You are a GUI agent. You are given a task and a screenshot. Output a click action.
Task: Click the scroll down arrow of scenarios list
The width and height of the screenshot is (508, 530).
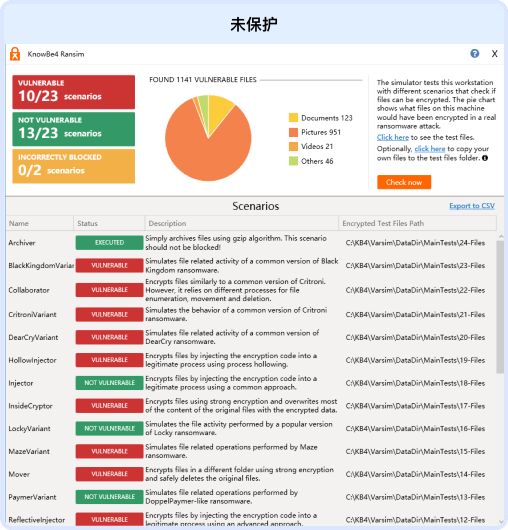(501, 522)
